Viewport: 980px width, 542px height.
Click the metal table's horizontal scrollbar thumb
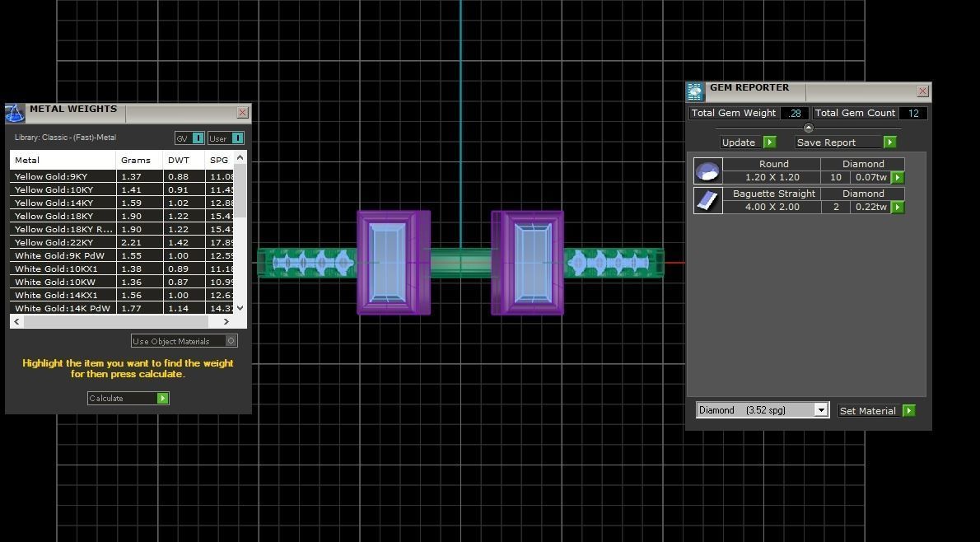click(115, 321)
